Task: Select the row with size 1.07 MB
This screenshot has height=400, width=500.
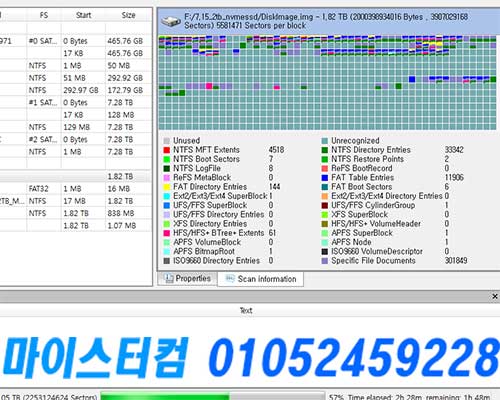Action: point(76,226)
